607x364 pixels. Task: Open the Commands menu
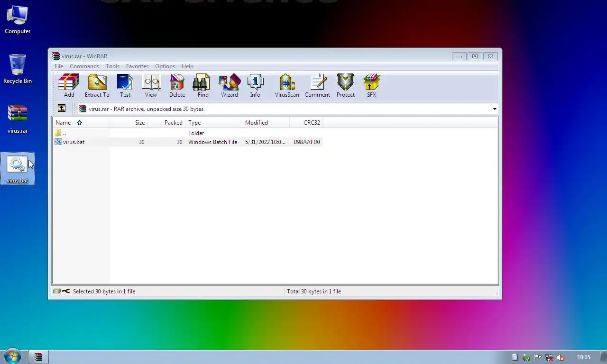pos(84,66)
